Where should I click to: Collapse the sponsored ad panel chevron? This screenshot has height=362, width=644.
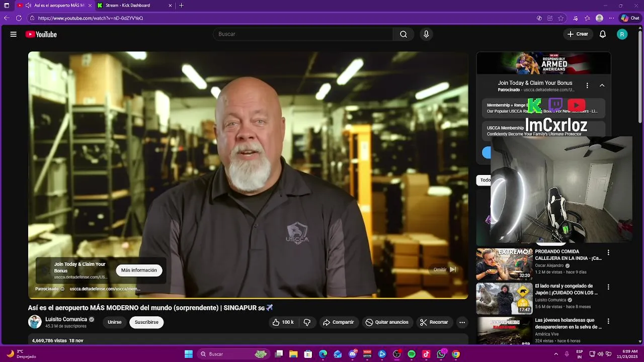pos(602,85)
